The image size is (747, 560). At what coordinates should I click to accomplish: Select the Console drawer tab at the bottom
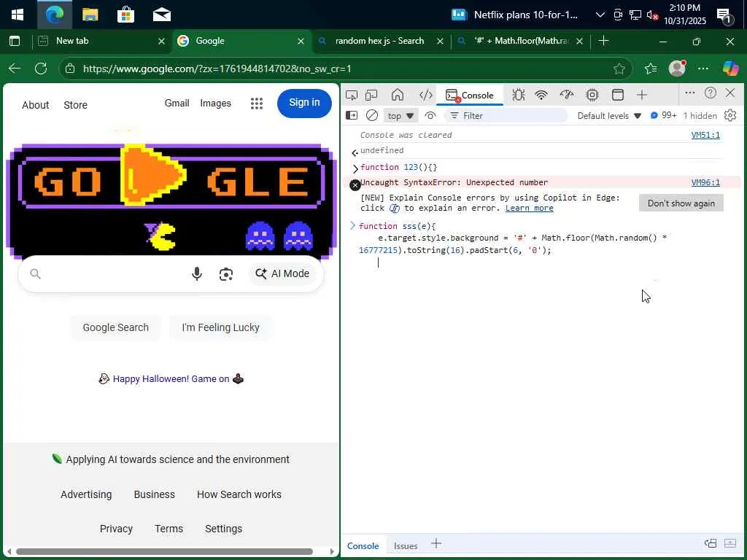(x=363, y=545)
